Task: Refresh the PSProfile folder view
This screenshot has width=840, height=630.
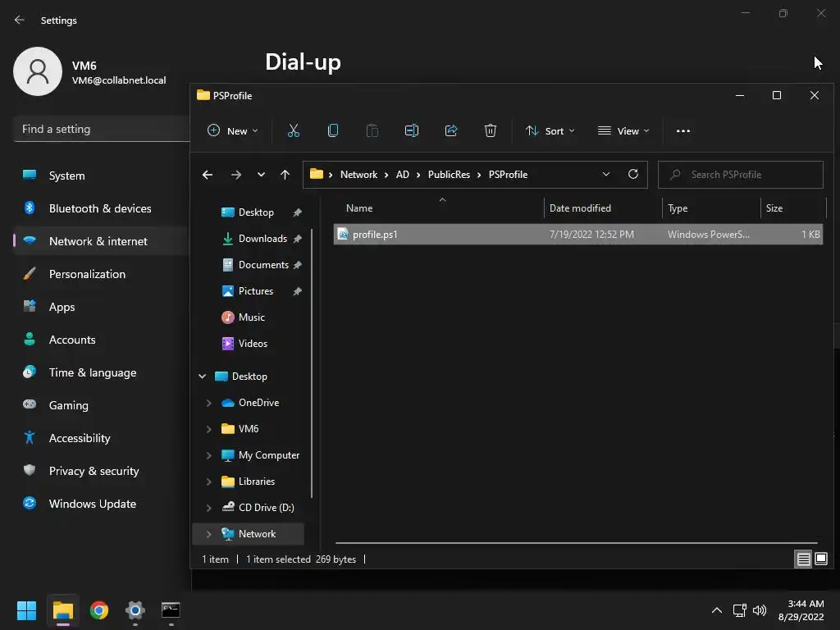Action: 633,174
